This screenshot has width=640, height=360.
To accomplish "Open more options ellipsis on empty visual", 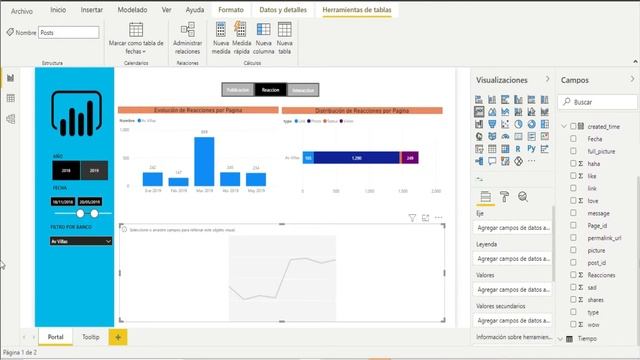I will click(x=438, y=218).
